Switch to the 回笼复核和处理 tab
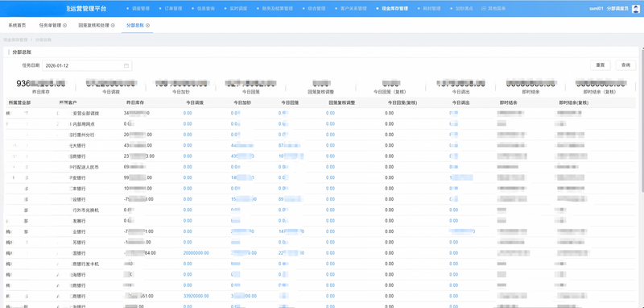Viewport: 644px width, 308px height. tap(94, 26)
